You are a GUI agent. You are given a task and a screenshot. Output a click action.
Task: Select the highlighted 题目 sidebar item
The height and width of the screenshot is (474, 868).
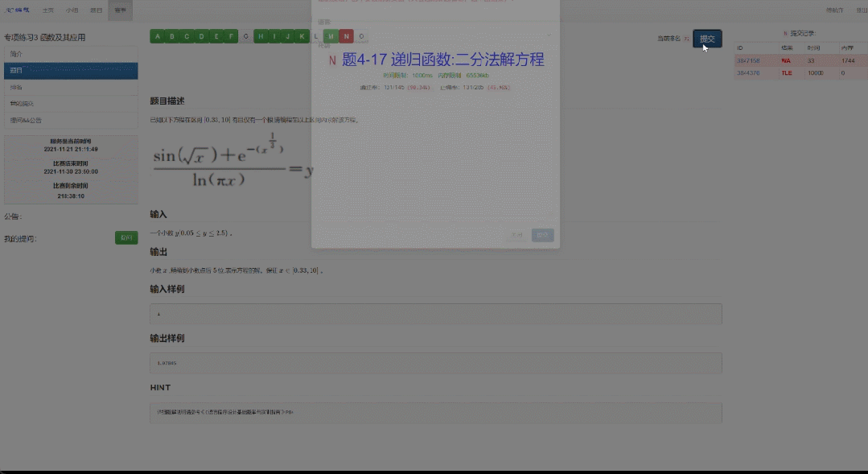click(71, 71)
